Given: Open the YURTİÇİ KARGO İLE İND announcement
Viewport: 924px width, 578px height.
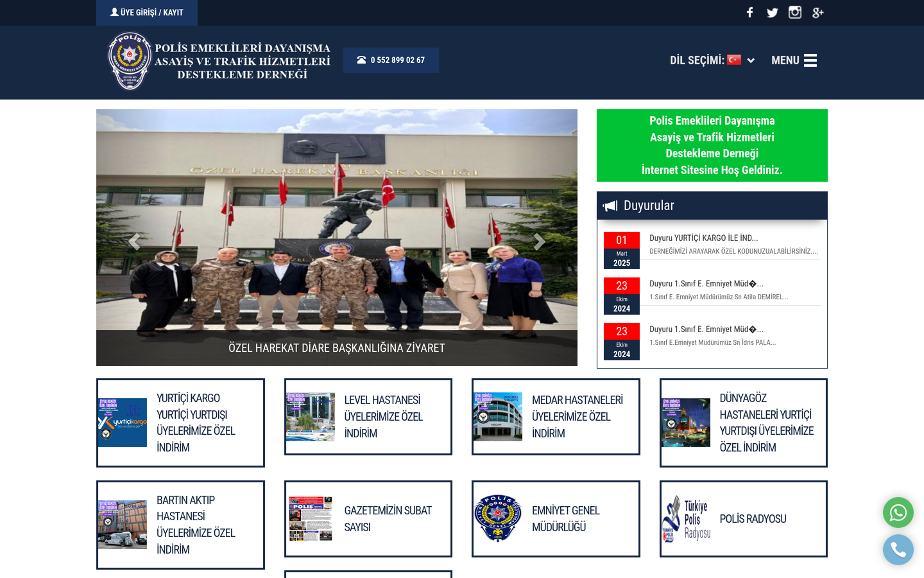Looking at the screenshot, I should tap(704, 238).
